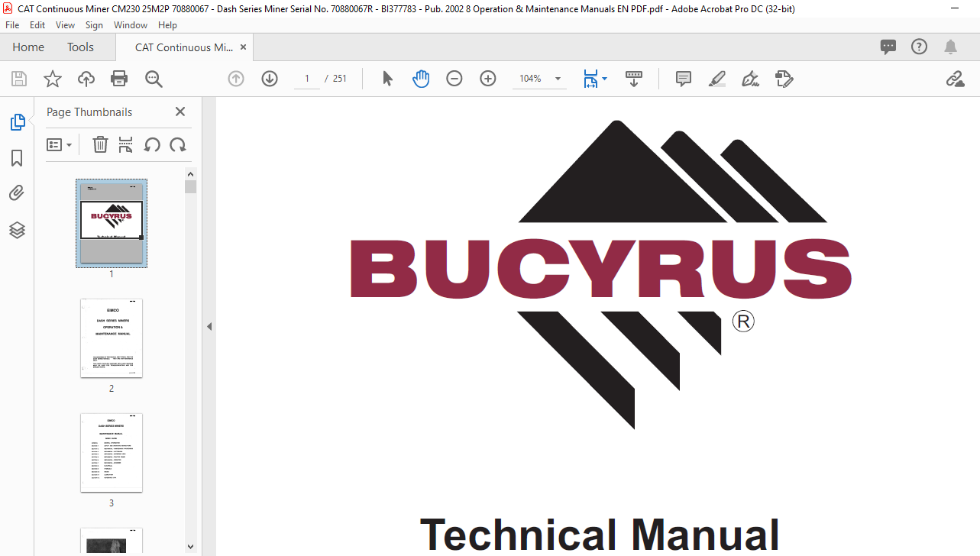Viewport: 980px width, 556px height.
Task: Open the Sign menu
Action: pos(94,25)
